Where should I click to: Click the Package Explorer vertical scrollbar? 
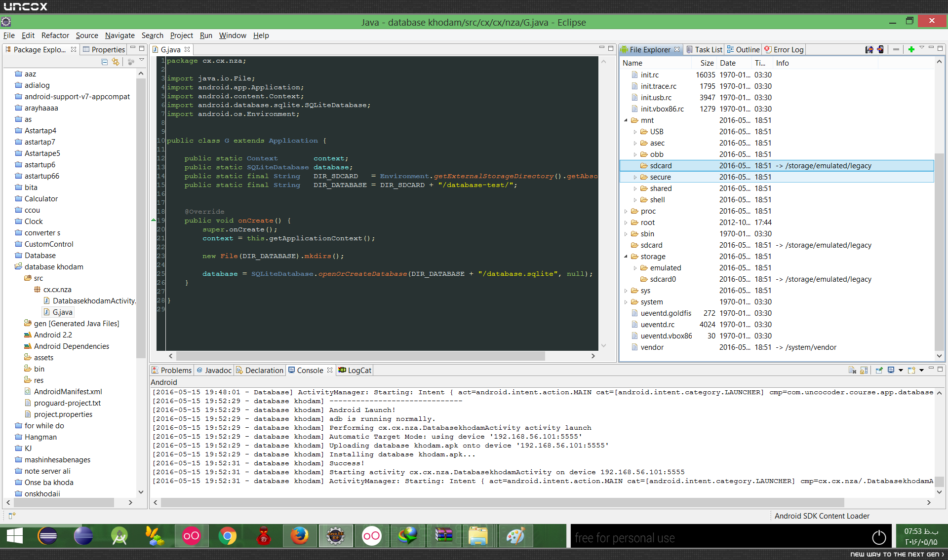[x=141, y=217]
